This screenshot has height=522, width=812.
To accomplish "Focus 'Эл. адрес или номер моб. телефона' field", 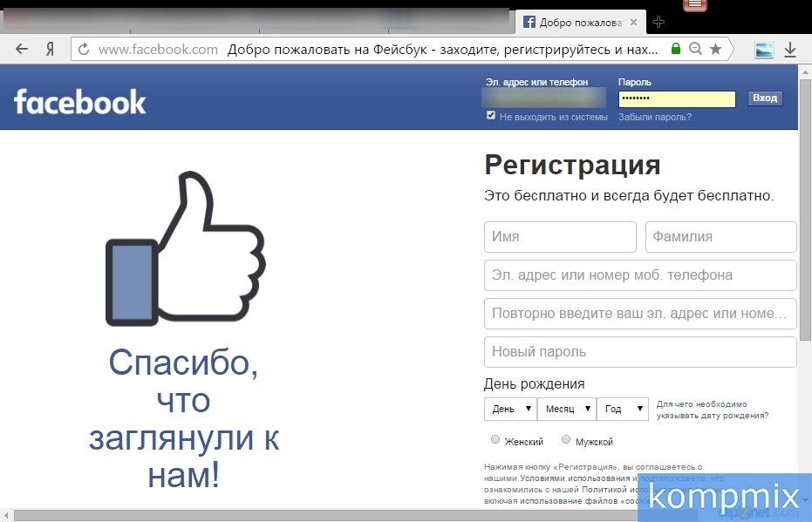I will pyautogui.click(x=640, y=275).
